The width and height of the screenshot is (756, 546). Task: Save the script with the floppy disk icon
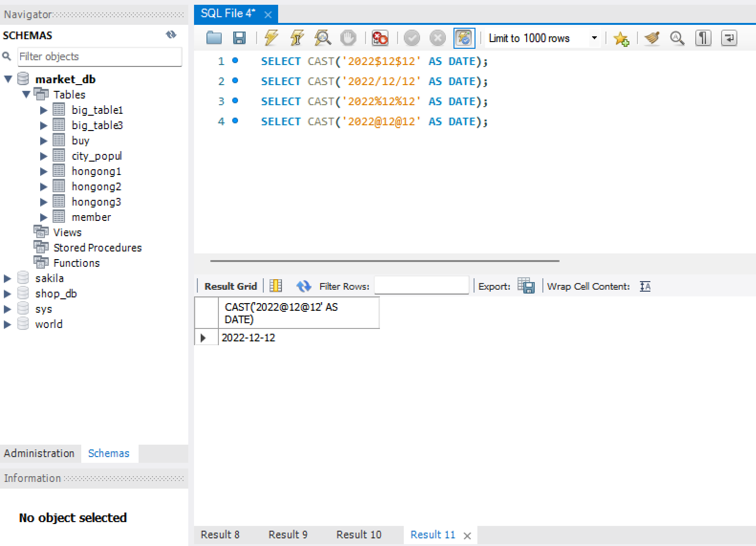239,38
